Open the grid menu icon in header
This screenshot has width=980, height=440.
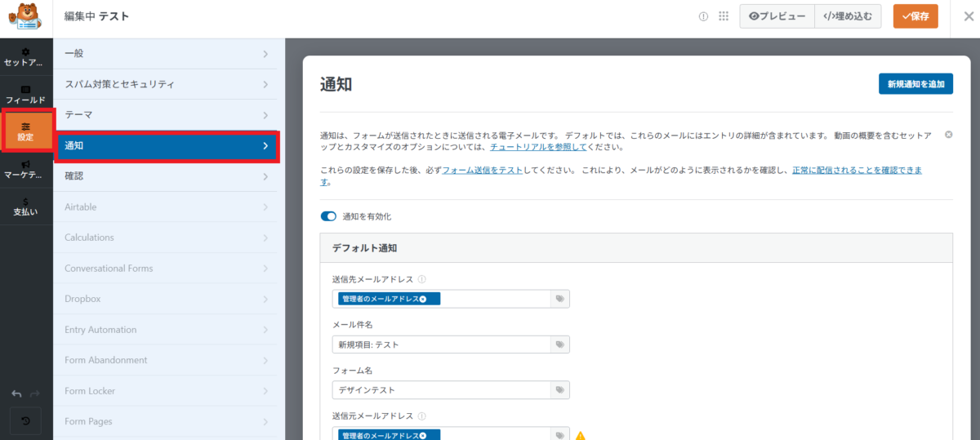tap(723, 16)
